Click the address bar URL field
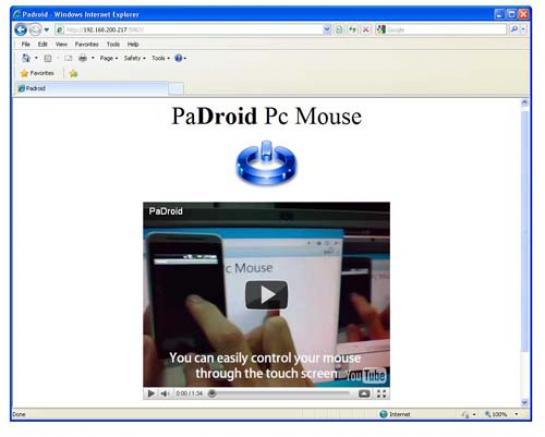 point(193,30)
